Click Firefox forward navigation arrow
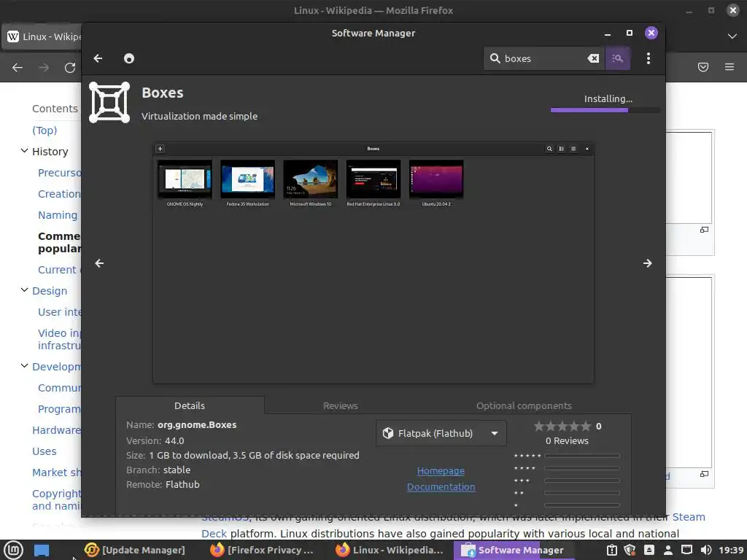Image resolution: width=747 pixels, height=560 pixels. click(x=44, y=67)
